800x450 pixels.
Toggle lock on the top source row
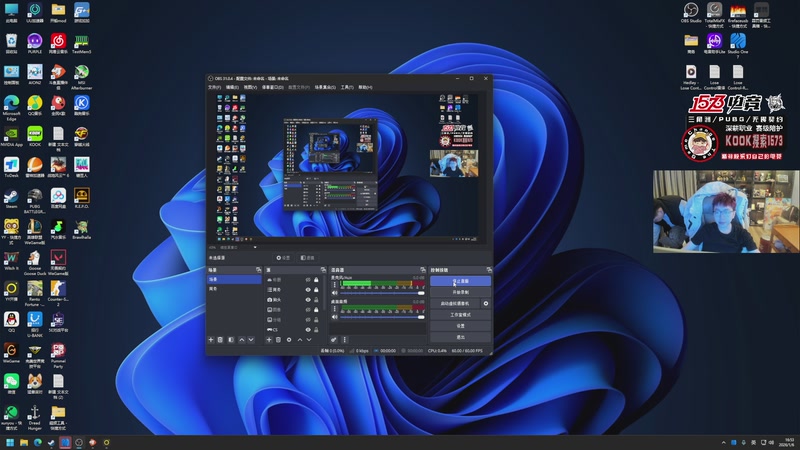(x=316, y=280)
